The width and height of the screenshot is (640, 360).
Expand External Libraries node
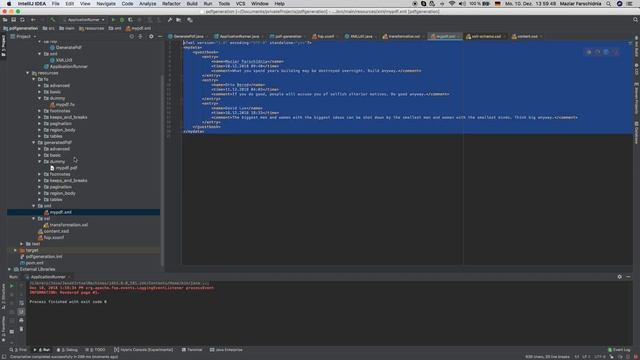pyautogui.click(x=9, y=269)
